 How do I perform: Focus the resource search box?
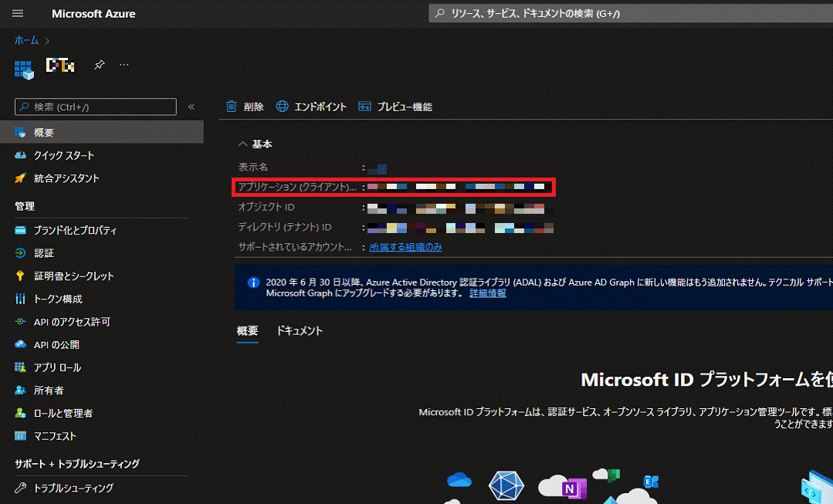631,13
